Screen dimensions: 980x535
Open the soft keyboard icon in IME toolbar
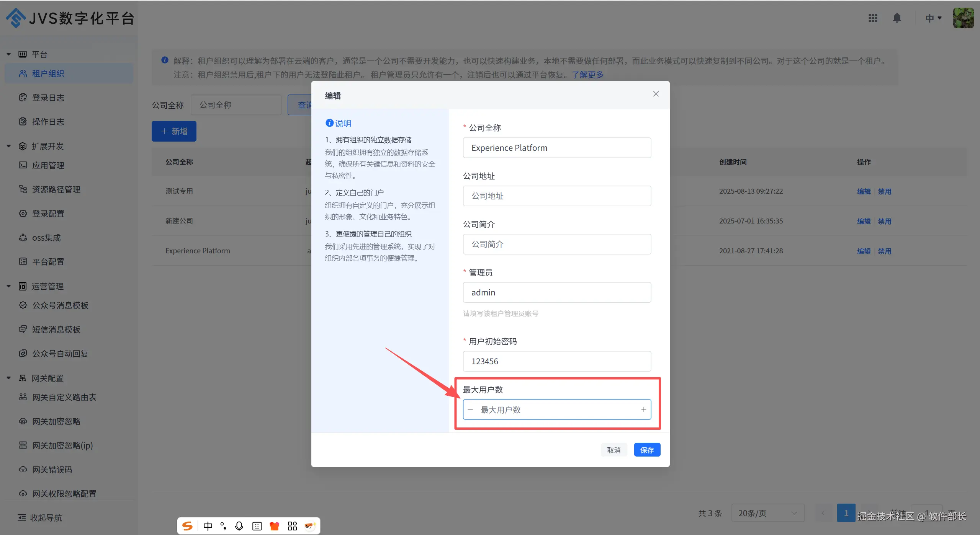point(257,526)
